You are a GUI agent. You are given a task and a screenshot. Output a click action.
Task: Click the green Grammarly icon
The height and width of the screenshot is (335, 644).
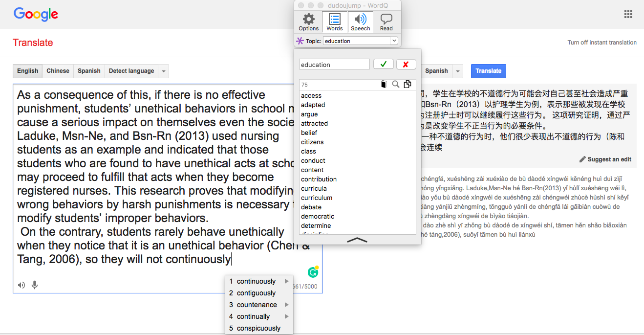[313, 272]
